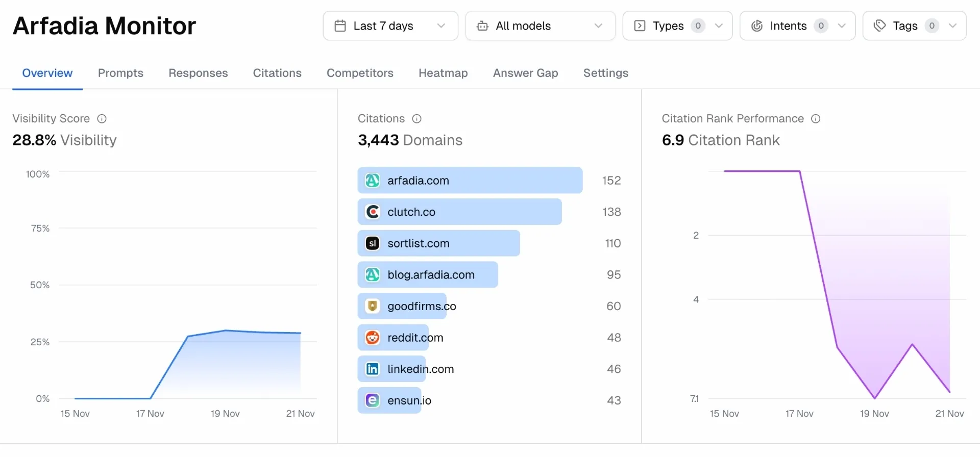Click the Visibility Score heading

(x=51, y=119)
